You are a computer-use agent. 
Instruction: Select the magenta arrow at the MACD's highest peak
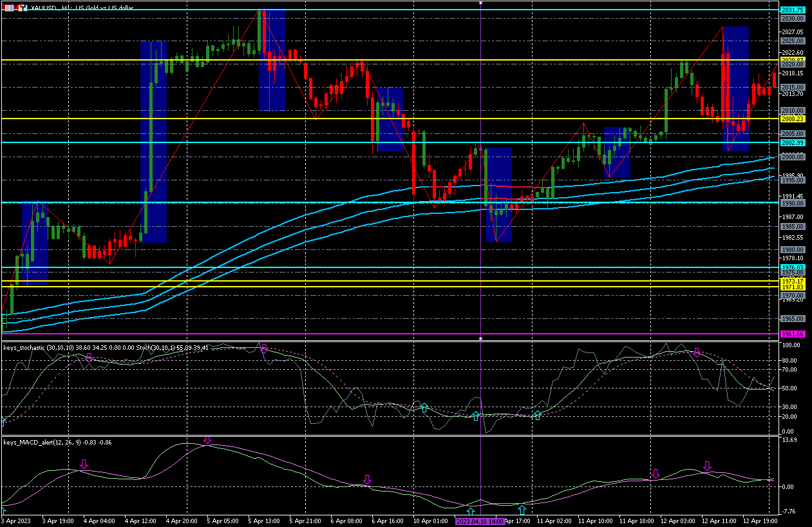pos(207,441)
